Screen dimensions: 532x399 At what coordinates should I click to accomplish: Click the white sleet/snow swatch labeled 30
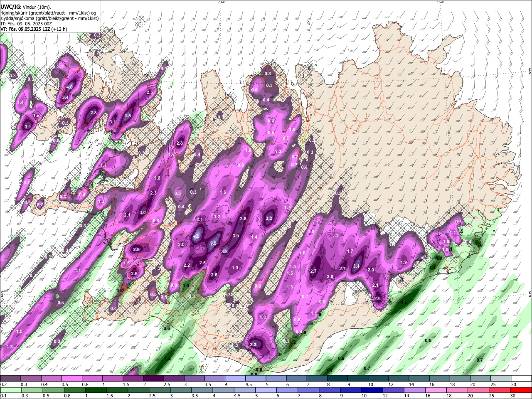click(521, 379)
